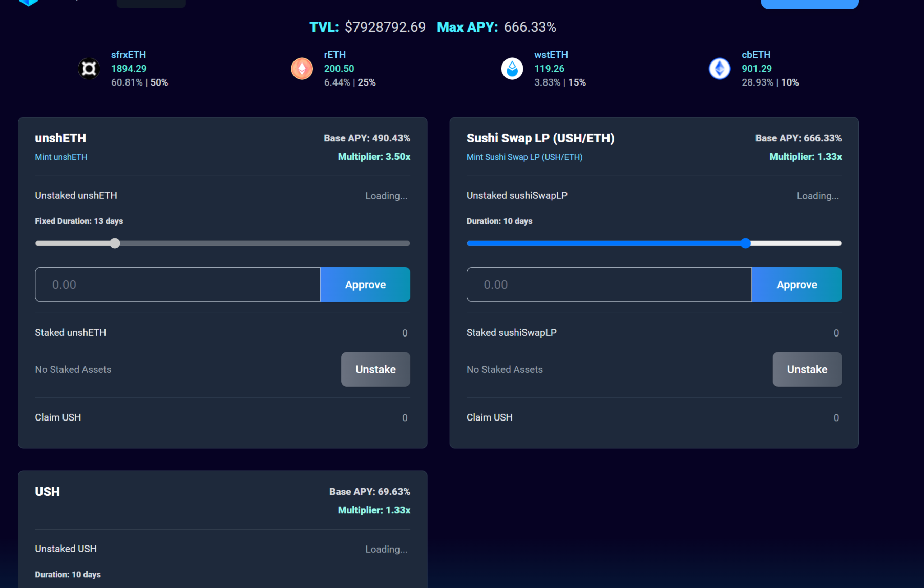Click the blue button in top-right corner
The width and height of the screenshot is (924, 588).
point(809,4)
